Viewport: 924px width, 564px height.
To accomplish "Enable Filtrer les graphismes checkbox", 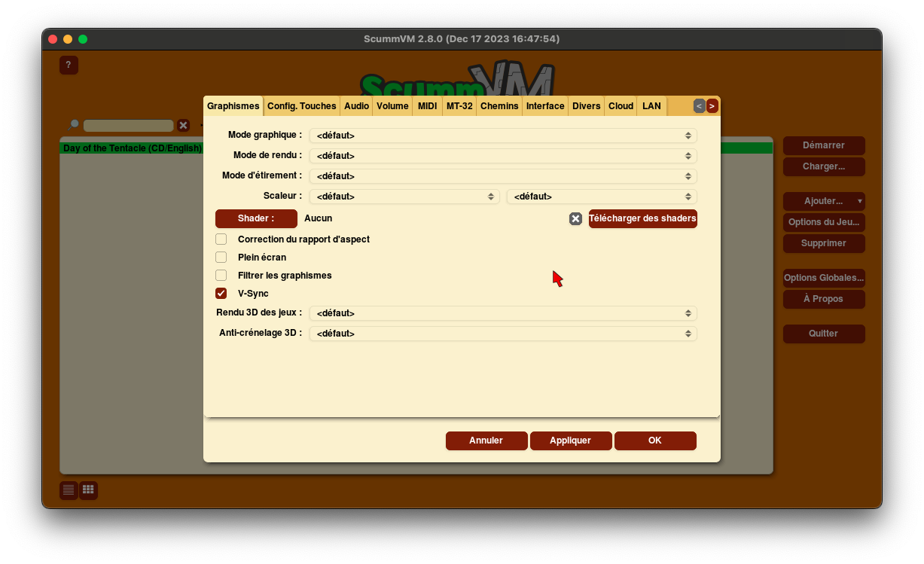I will click(221, 275).
